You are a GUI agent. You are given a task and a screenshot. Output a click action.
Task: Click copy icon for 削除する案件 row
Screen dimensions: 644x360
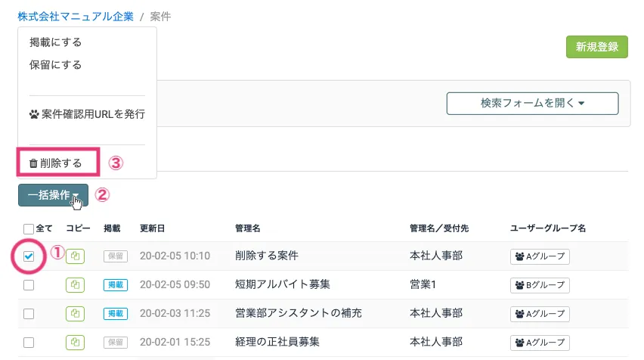pyautogui.click(x=75, y=256)
